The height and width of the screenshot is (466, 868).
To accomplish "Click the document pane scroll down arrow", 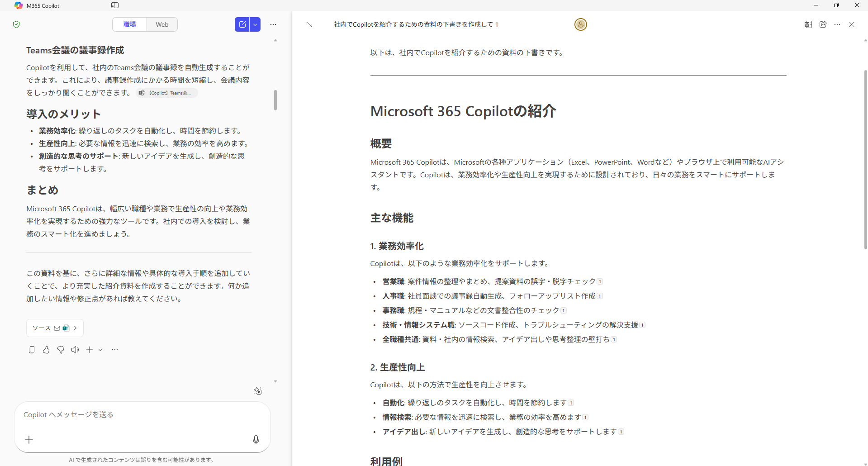I will click(866, 463).
